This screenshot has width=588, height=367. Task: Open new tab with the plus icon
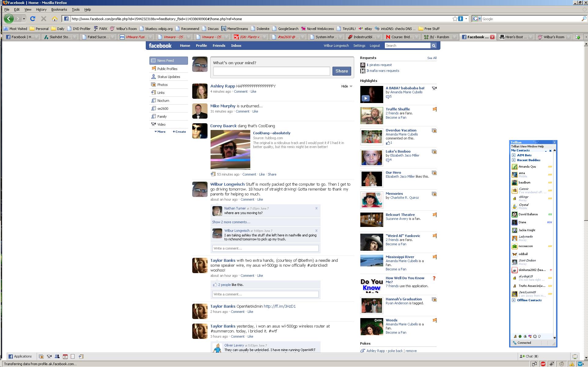coord(578,37)
